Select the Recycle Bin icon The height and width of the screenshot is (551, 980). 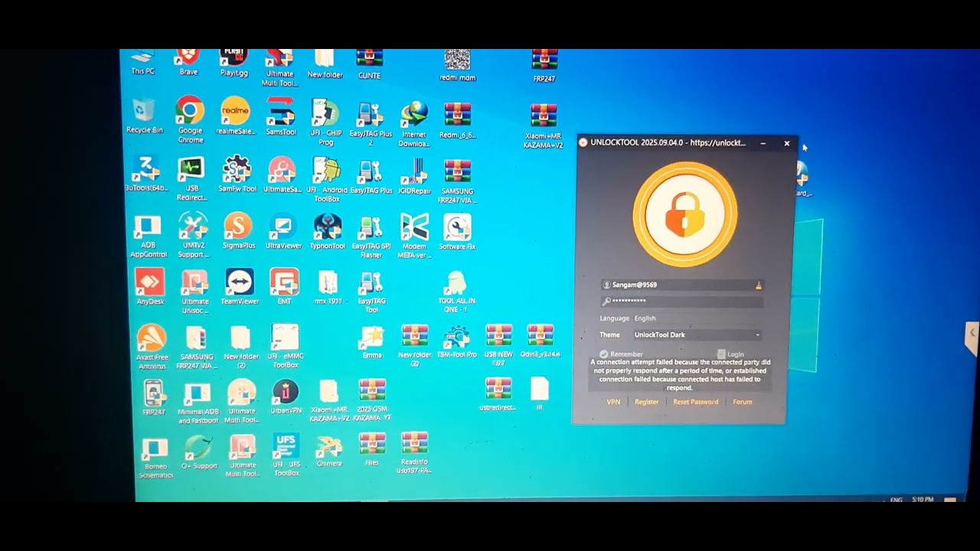tap(144, 116)
